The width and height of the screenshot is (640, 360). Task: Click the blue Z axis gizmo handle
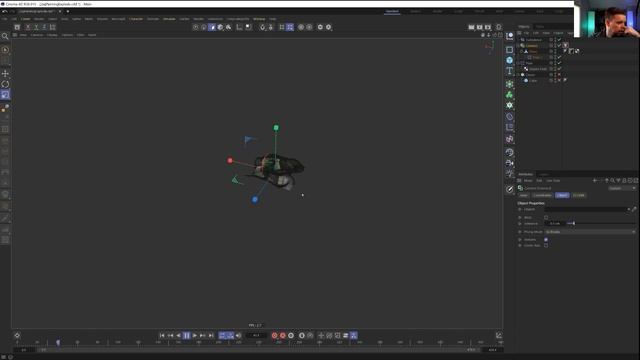(x=255, y=200)
